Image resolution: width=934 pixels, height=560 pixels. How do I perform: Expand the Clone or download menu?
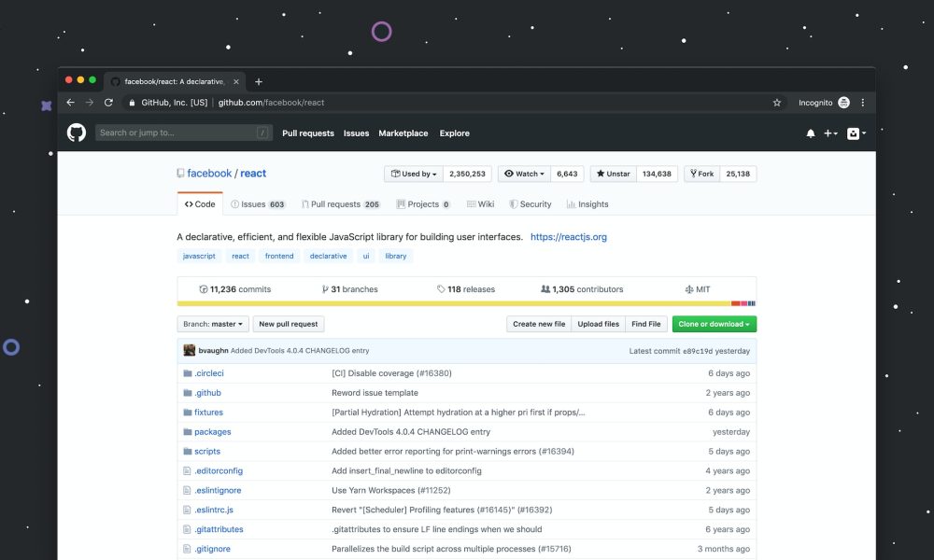pos(715,324)
